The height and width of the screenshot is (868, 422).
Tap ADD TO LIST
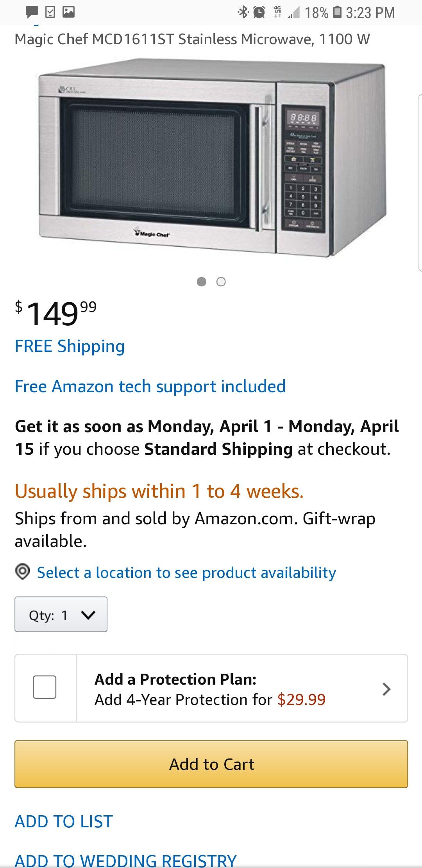(64, 821)
